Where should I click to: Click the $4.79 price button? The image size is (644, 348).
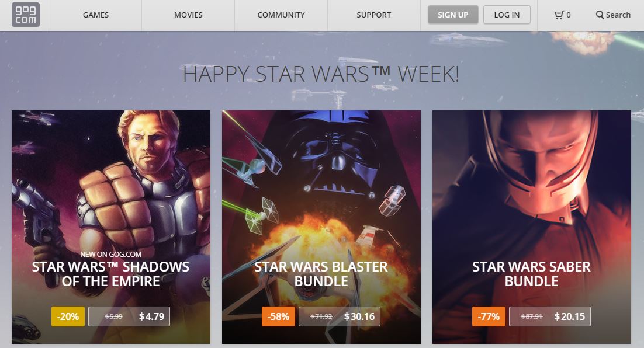pyautogui.click(x=129, y=316)
